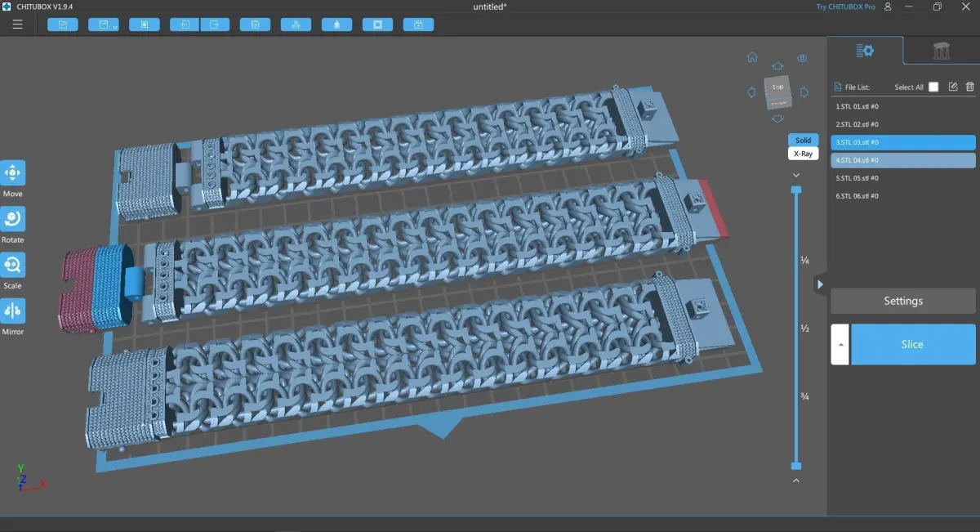Select 2.STL 02.stl #0 in file list
The image size is (980, 532).
point(903,124)
